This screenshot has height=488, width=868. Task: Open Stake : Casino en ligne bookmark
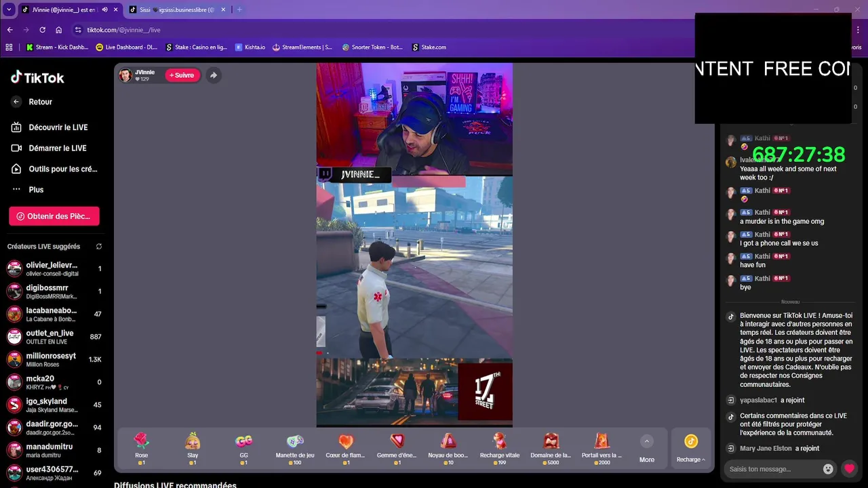tap(197, 47)
